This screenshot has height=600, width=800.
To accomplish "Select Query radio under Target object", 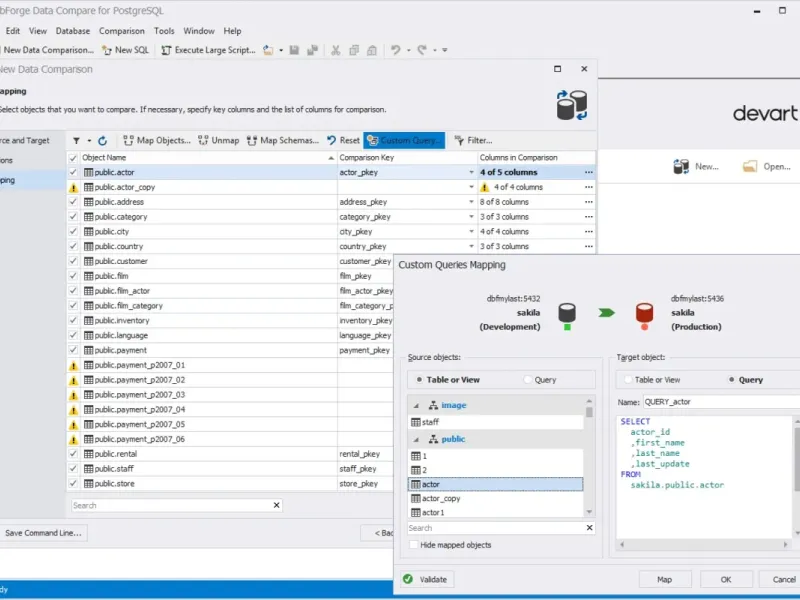I will pos(732,380).
